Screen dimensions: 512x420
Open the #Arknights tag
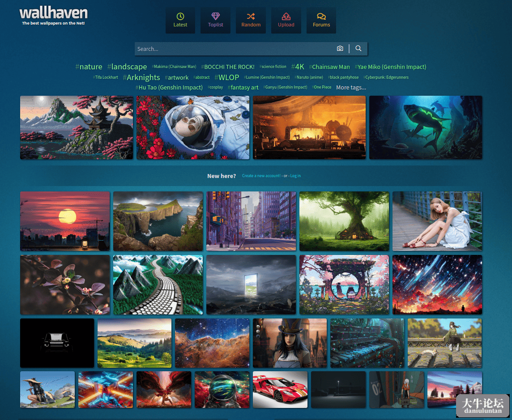point(141,77)
